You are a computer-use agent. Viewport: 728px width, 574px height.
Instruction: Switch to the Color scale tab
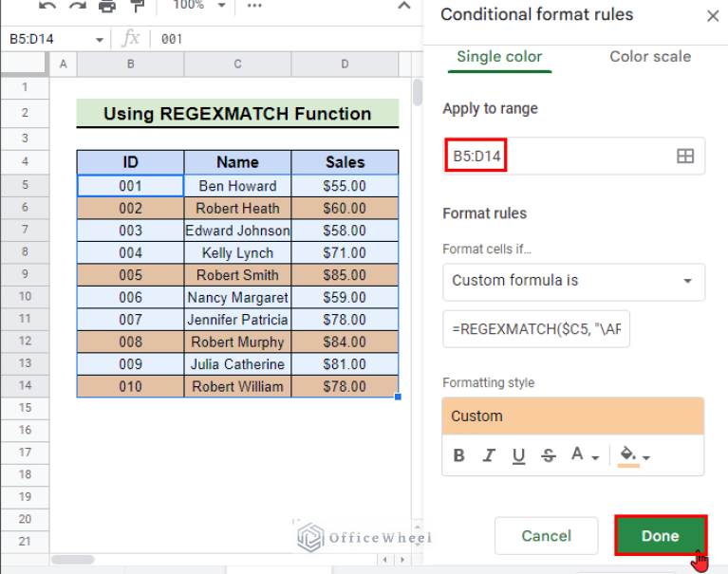click(649, 57)
